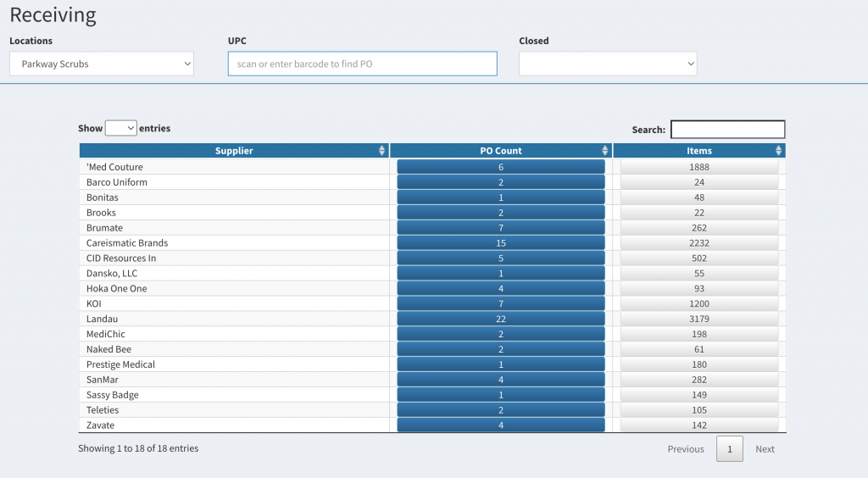This screenshot has width=868, height=478.
Task: Open Landau PO count button 22
Action: [501, 320]
